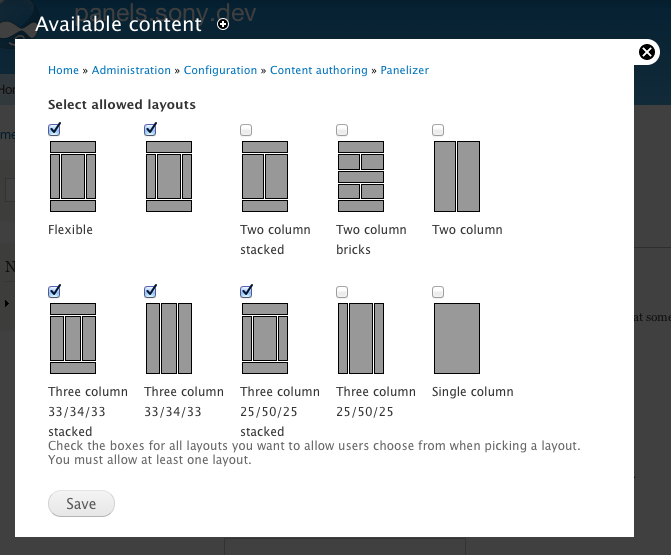Image resolution: width=671 pixels, height=555 pixels.
Task: Go to Home breadcrumb link
Action: coord(63,70)
